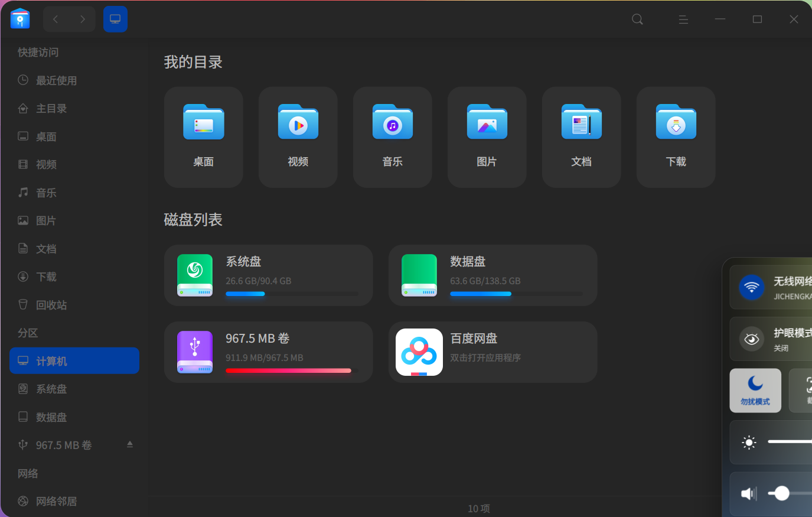This screenshot has width=812, height=517.
Task: Toggle the 无线网络 Wi-Fi button
Action: tap(752, 288)
